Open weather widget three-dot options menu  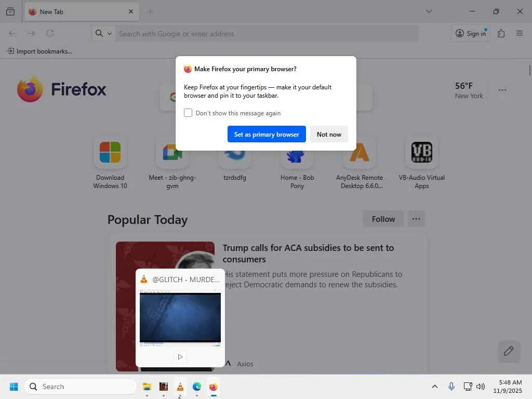502,90
